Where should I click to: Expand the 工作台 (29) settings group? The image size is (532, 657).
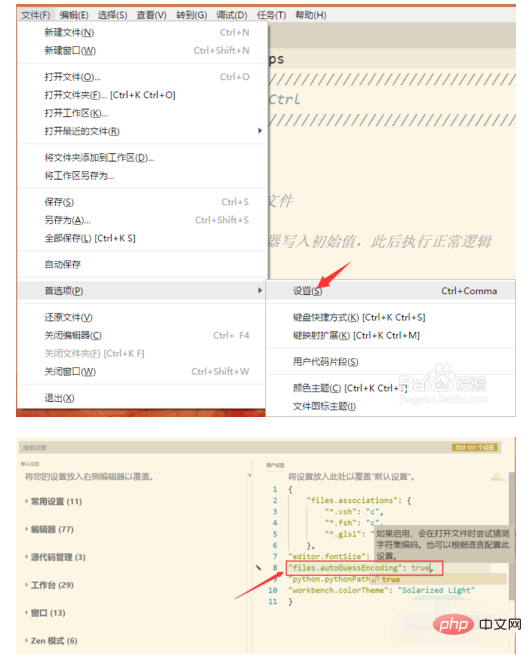click(x=49, y=585)
